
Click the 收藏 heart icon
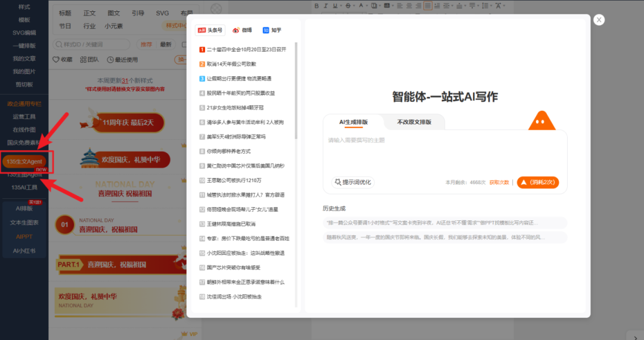click(x=57, y=60)
